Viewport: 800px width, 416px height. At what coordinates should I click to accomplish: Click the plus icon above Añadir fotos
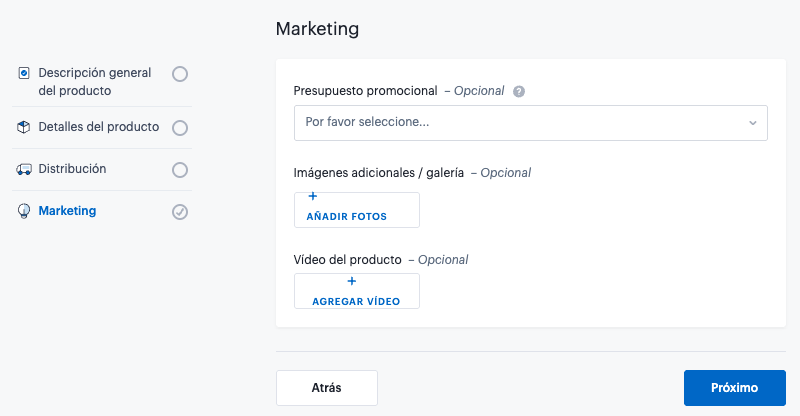pyautogui.click(x=313, y=197)
